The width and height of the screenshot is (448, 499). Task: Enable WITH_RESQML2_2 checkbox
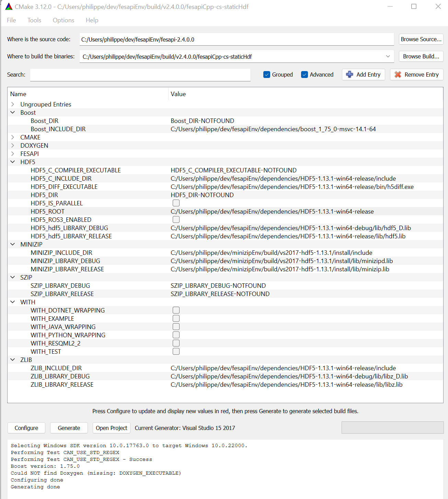(176, 343)
